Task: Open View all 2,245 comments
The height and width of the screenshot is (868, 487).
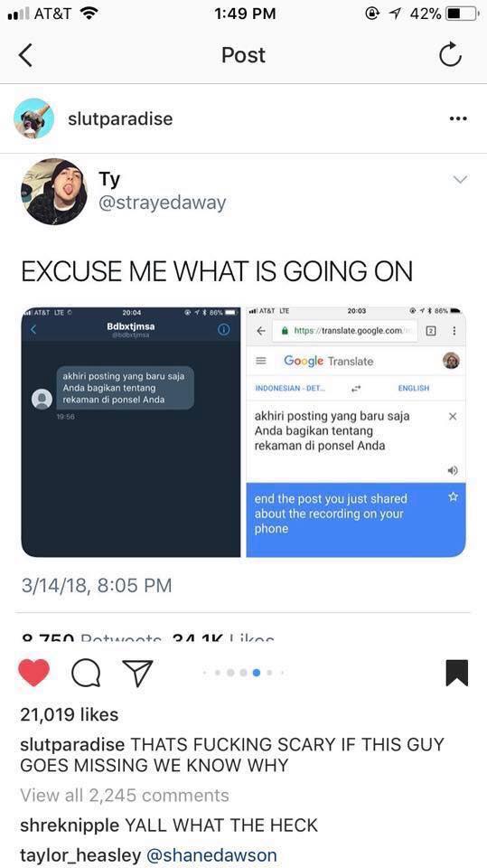Action: (125, 796)
